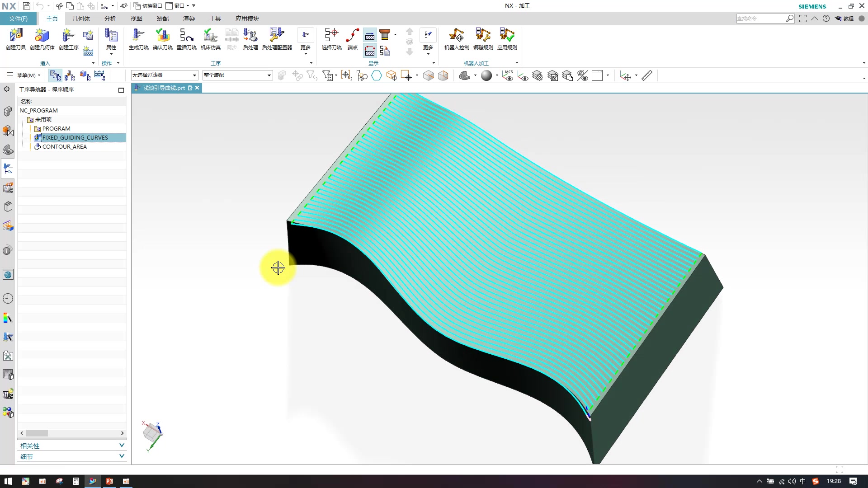Viewport: 868px width, 488px height.
Task: Click the navigator horizontal scrollbar thumb
Action: (37, 433)
